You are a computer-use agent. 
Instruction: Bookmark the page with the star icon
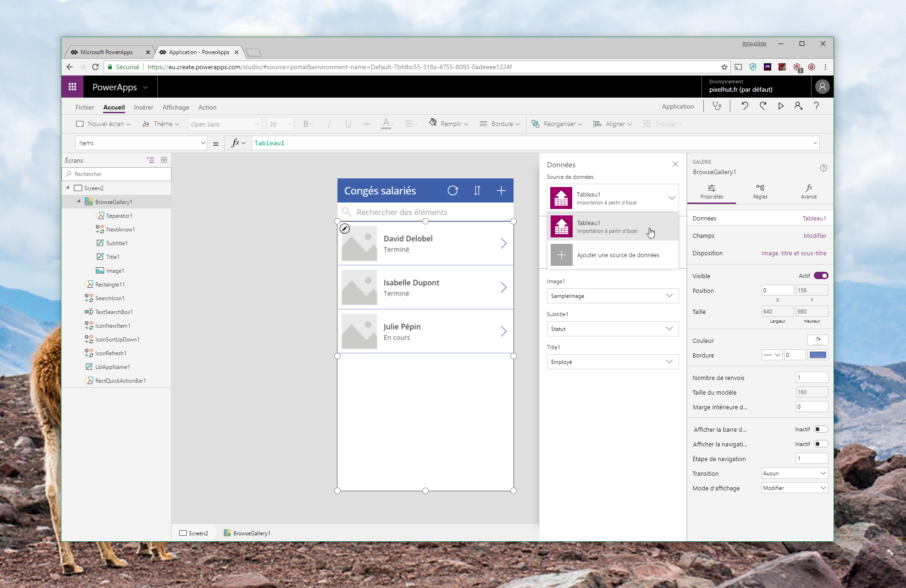(724, 67)
